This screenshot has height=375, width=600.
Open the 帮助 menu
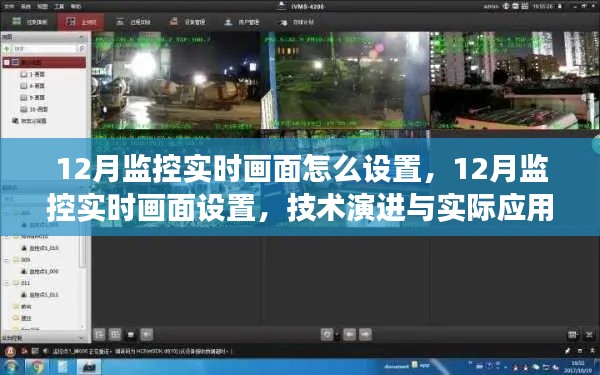(x=75, y=6)
